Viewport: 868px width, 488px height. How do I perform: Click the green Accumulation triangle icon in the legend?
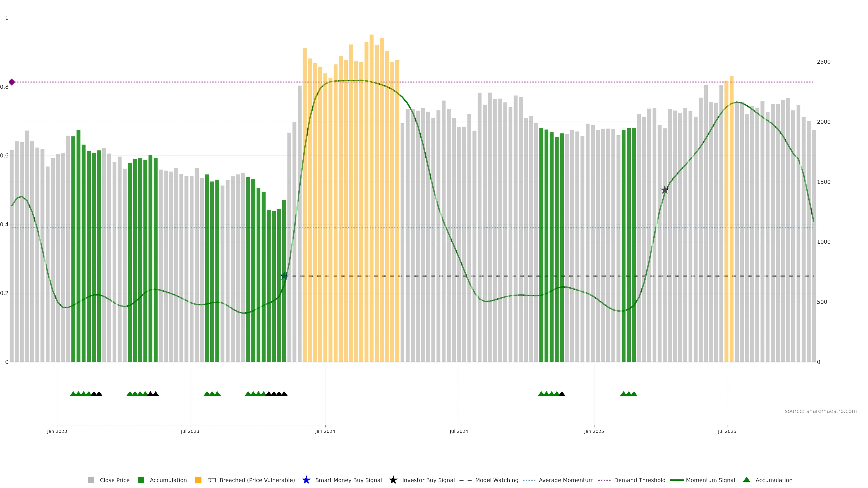click(746, 480)
